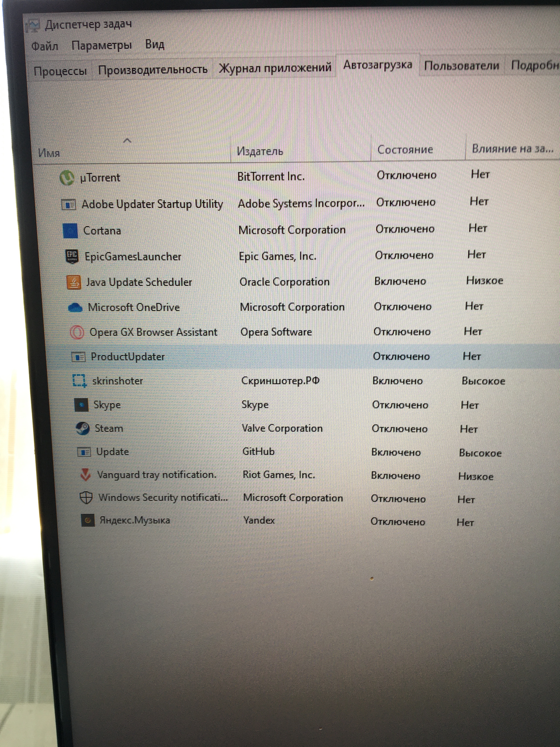Select Opera GX Browser Assistant name

point(153,332)
